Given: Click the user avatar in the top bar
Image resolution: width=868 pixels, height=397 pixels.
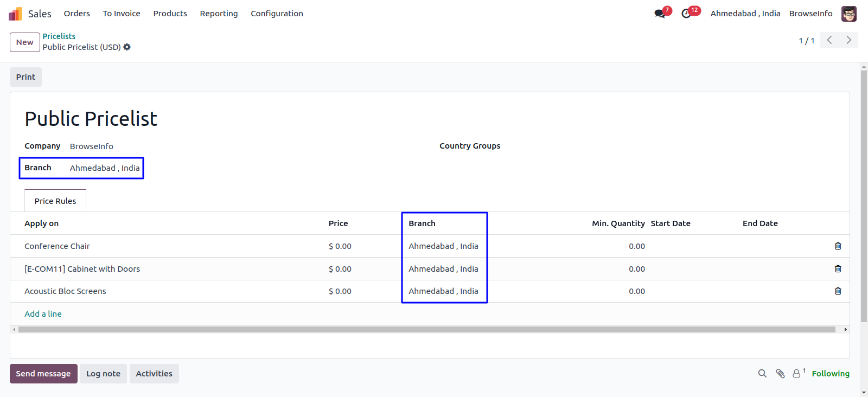Looking at the screenshot, I should click(848, 14).
